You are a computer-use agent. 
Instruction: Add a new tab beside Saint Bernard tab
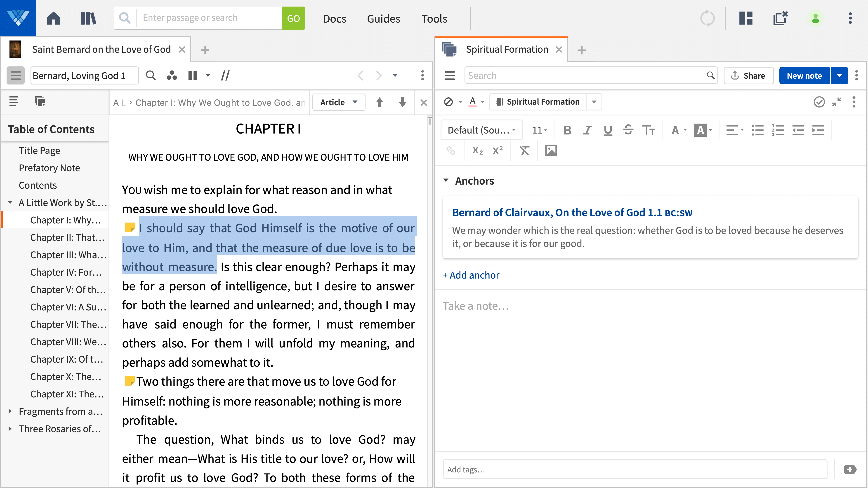205,50
